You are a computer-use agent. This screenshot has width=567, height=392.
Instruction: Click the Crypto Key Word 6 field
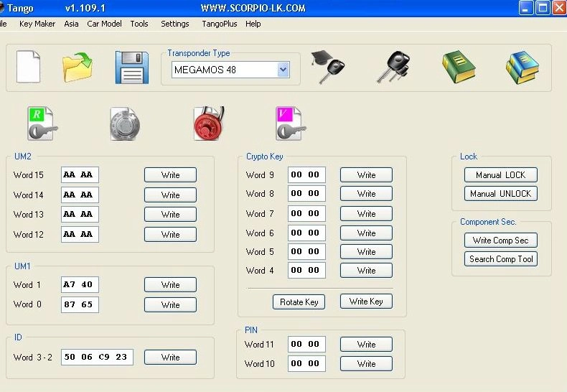306,233
